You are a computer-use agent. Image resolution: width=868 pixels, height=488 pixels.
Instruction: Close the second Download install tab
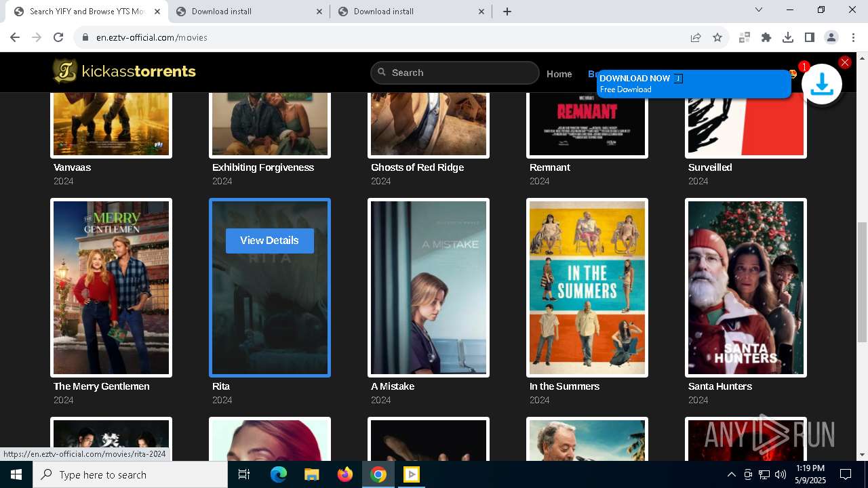coord(319,12)
